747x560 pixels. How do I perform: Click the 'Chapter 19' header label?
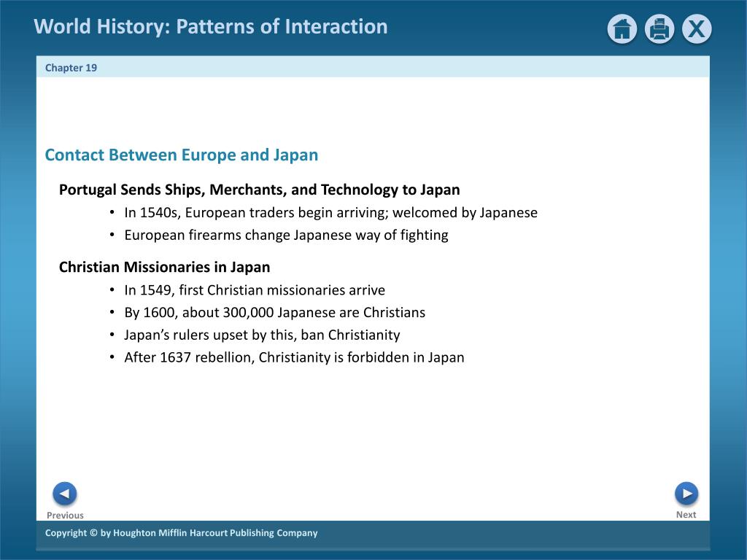[71, 68]
